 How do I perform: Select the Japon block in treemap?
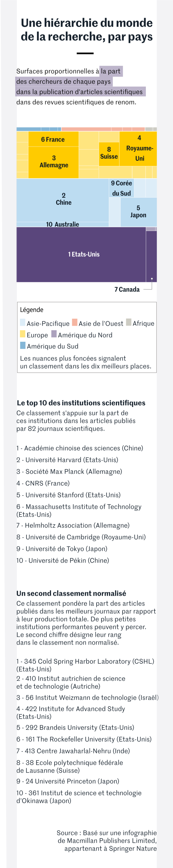point(139,212)
